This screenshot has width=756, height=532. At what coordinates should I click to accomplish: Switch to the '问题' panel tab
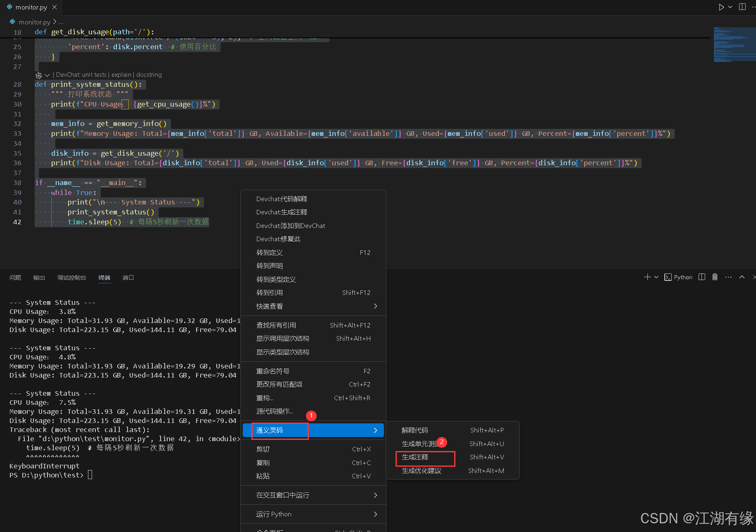(15, 278)
